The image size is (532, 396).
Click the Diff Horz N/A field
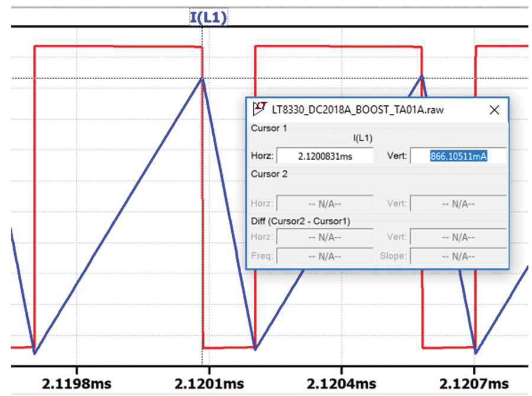pos(325,237)
